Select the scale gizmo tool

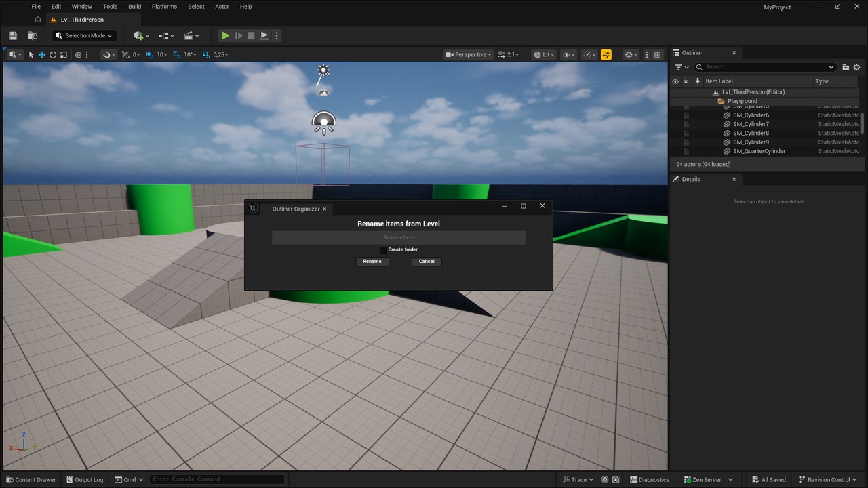(x=63, y=54)
